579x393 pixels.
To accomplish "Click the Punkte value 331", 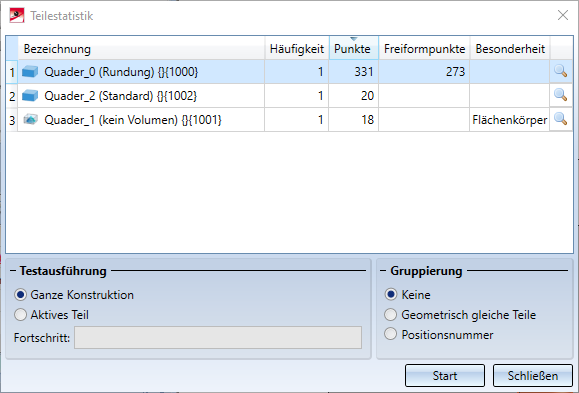I will pyautogui.click(x=364, y=72).
